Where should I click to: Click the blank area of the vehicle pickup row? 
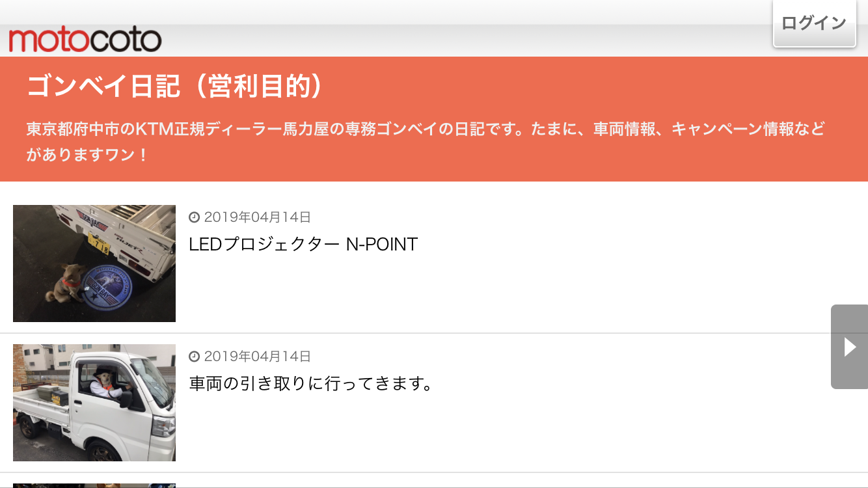(x=586, y=429)
